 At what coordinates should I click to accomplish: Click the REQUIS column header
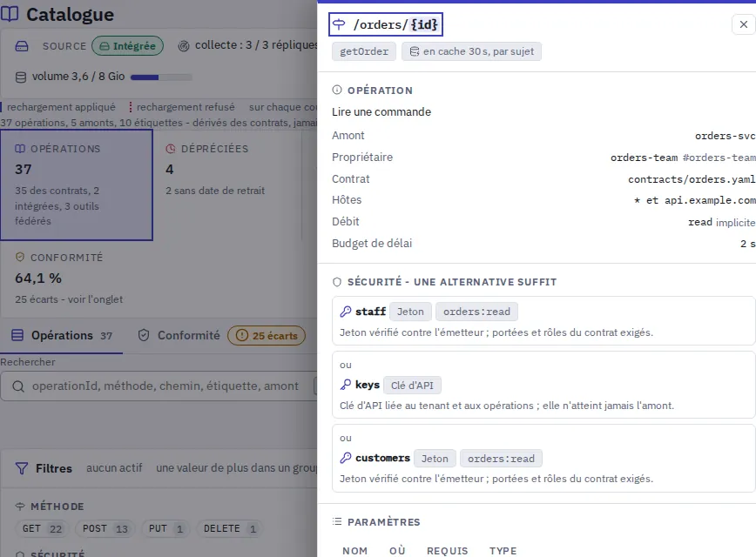[x=448, y=551]
